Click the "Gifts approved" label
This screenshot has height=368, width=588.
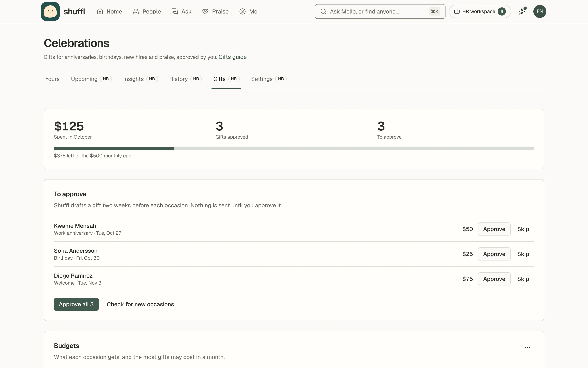pos(232,137)
